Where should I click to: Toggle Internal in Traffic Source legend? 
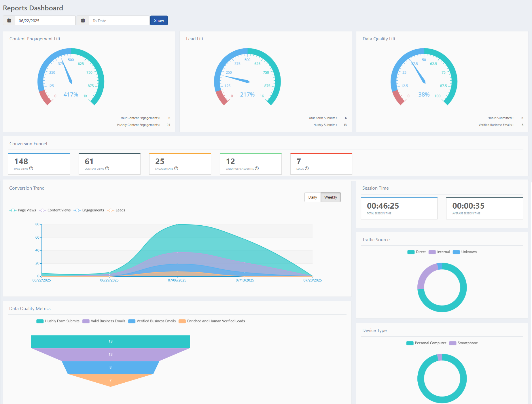(x=439, y=252)
